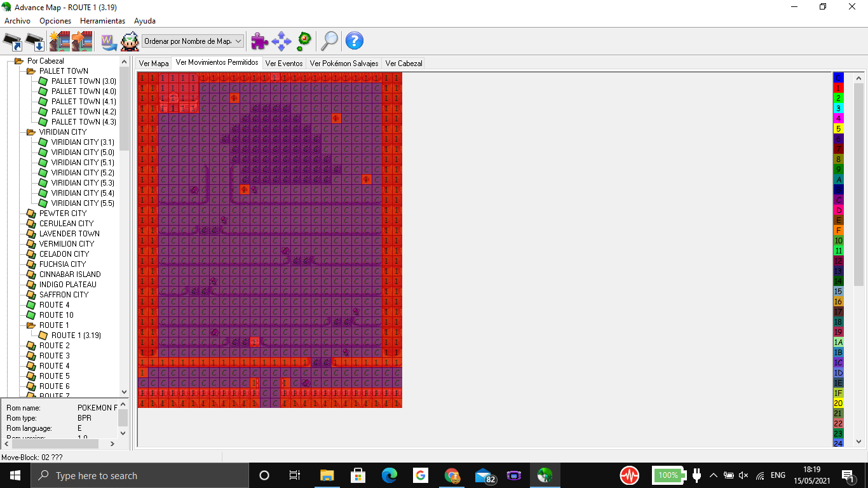Click the map connections arrows icon
The width and height of the screenshot is (868, 488).
click(x=282, y=41)
